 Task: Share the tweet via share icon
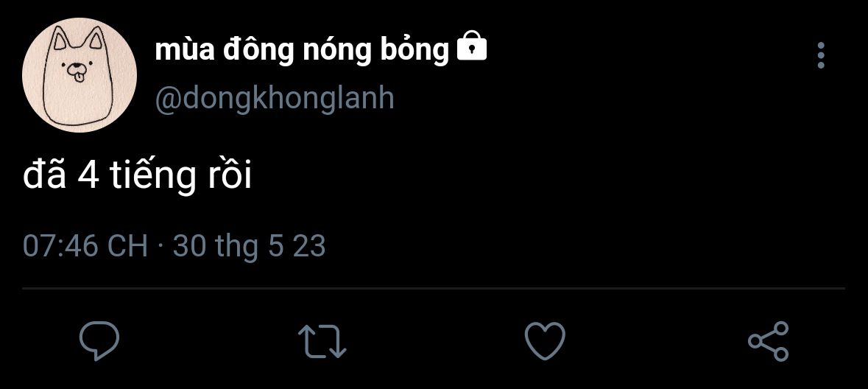[x=769, y=341]
